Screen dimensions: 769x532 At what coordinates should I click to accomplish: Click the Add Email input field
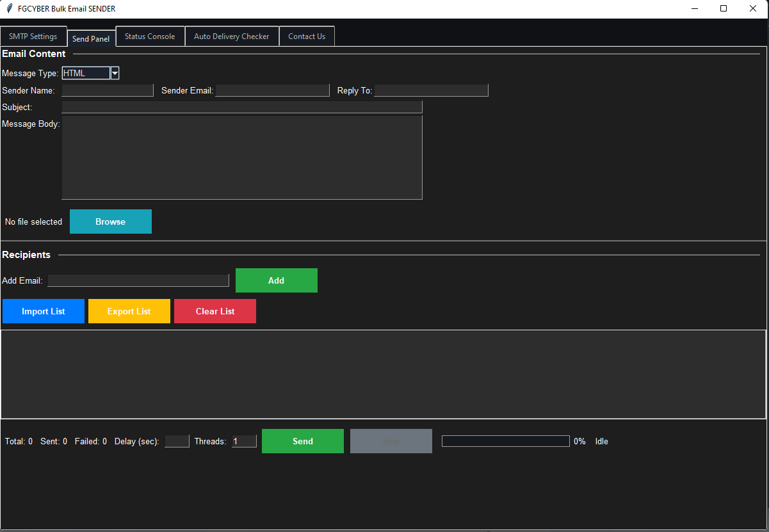pos(138,280)
